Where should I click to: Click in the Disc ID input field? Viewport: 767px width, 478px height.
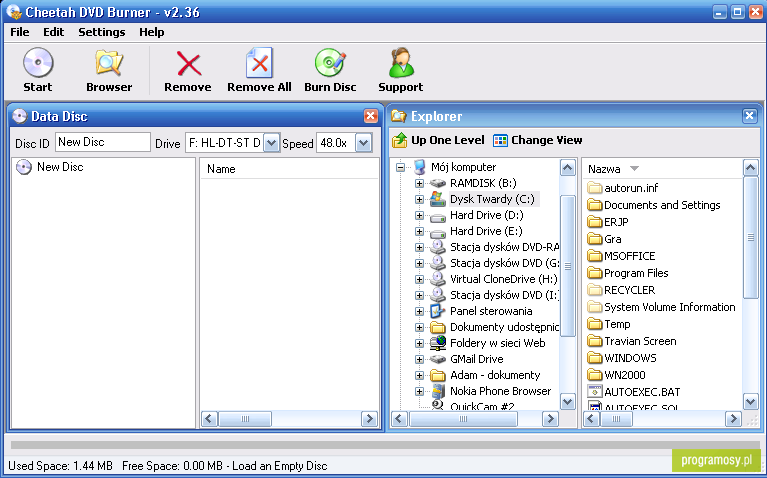pyautogui.click(x=103, y=142)
